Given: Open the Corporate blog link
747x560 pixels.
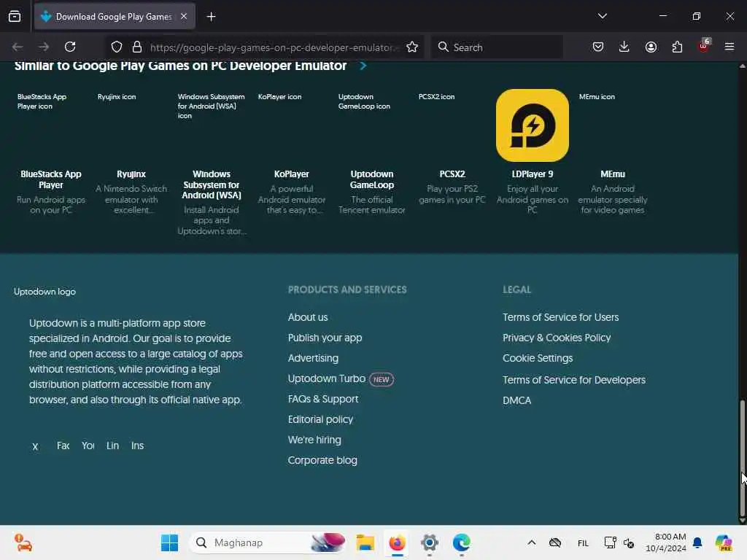Looking at the screenshot, I should coord(322,461).
